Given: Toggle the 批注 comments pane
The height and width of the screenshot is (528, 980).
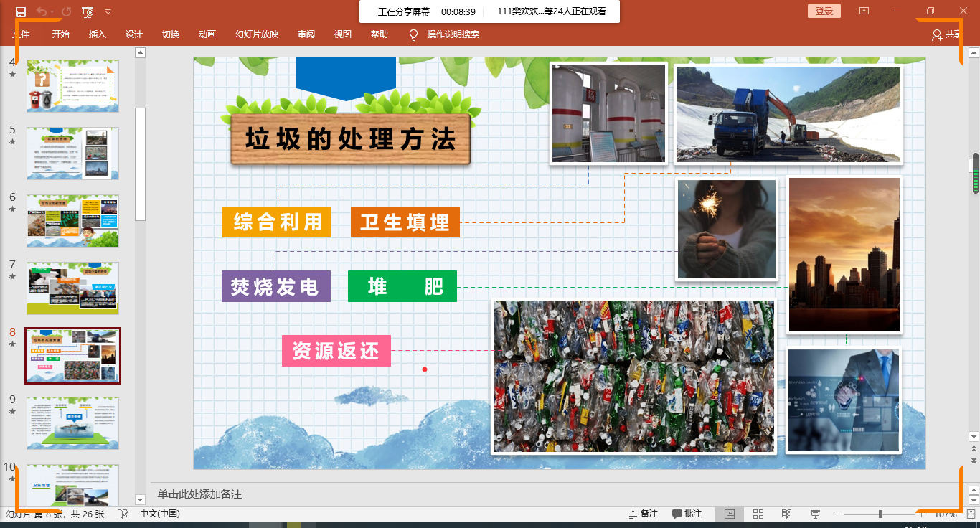Looking at the screenshot, I should coord(687,514).
